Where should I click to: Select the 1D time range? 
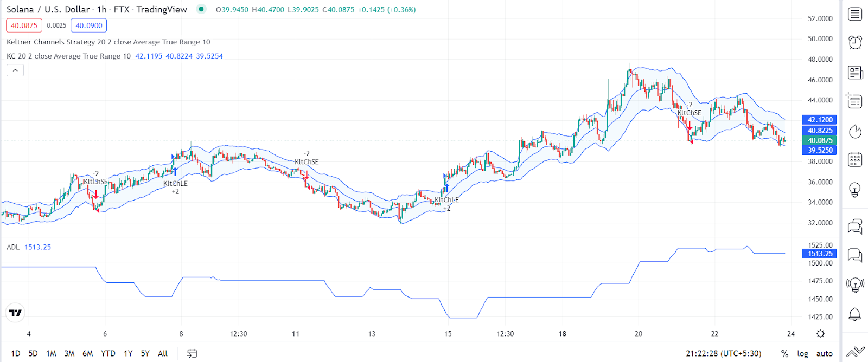[x=16, y=353]
